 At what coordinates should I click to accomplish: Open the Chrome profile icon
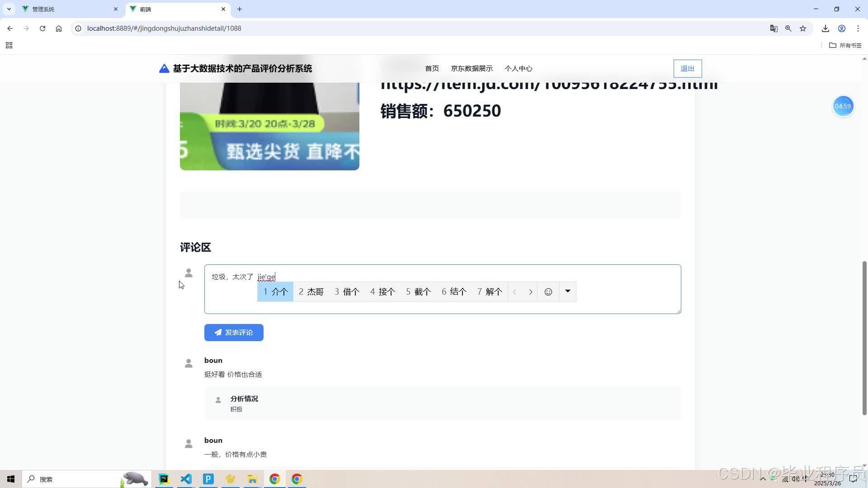pyautogui.click(x=842, y=28)
